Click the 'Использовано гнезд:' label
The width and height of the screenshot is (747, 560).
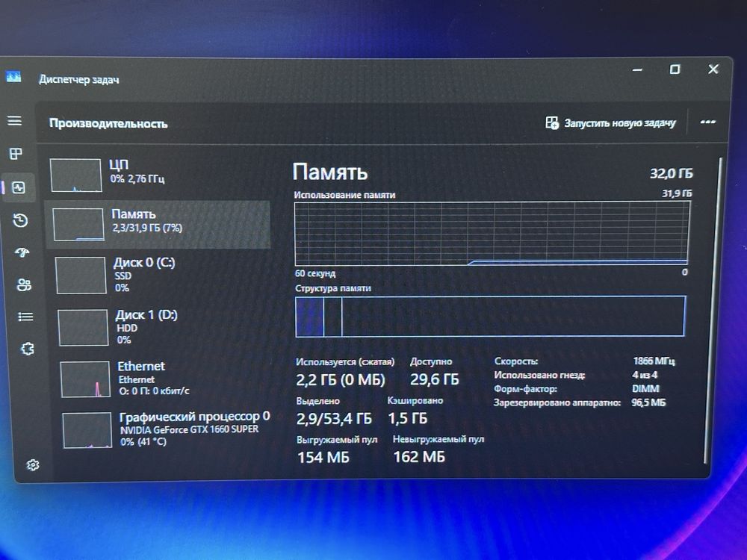539,376
